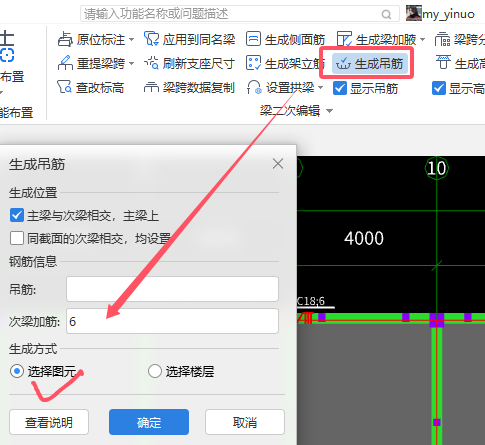Toggle the 显示吊筋 checkbox
Viewport: 485px width, 445px height.
(340, 88)
